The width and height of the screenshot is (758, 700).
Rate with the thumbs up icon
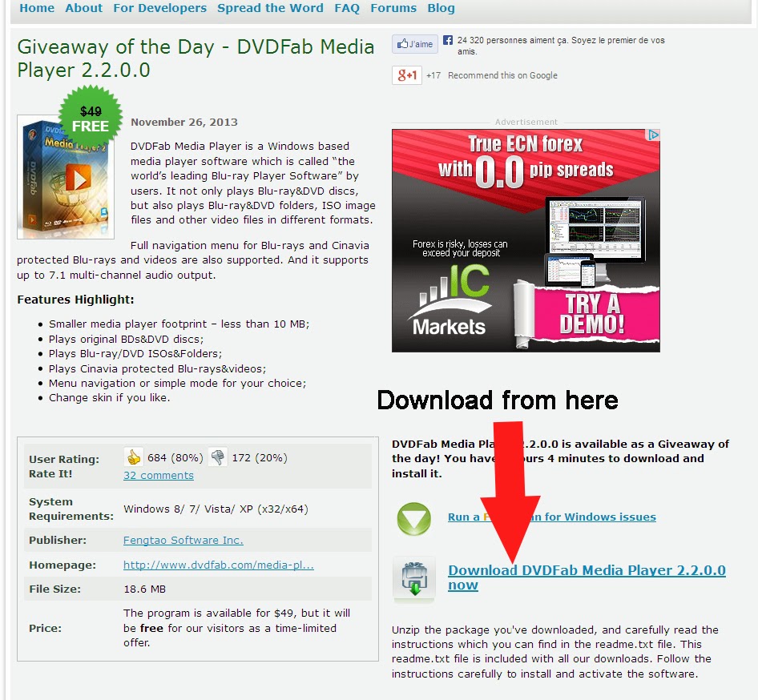click(133, 457)
